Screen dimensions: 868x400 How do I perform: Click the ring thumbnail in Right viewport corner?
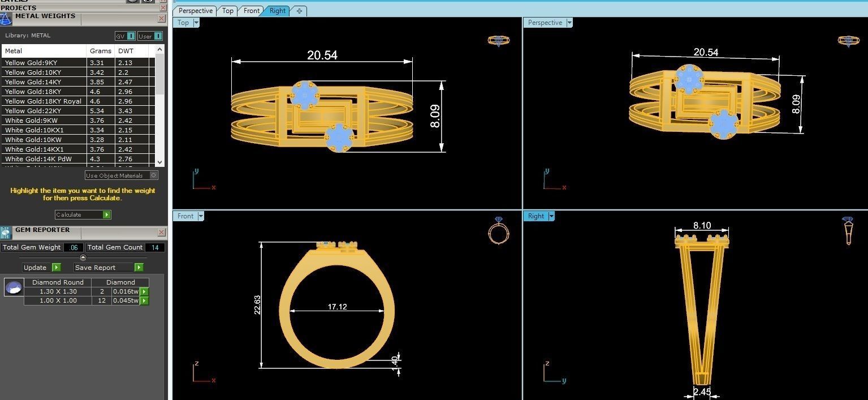click(848, 231)
